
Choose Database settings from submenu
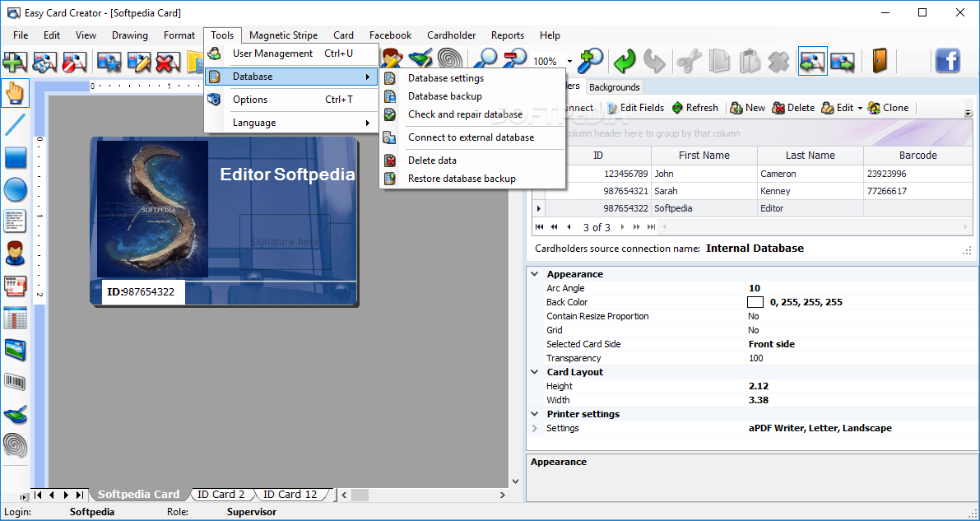pos(471,78)
